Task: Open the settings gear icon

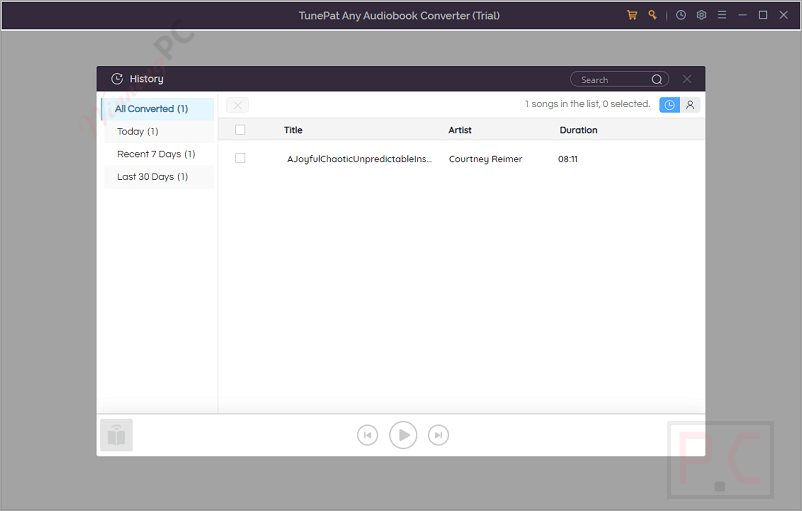Action: pos(701,15)
